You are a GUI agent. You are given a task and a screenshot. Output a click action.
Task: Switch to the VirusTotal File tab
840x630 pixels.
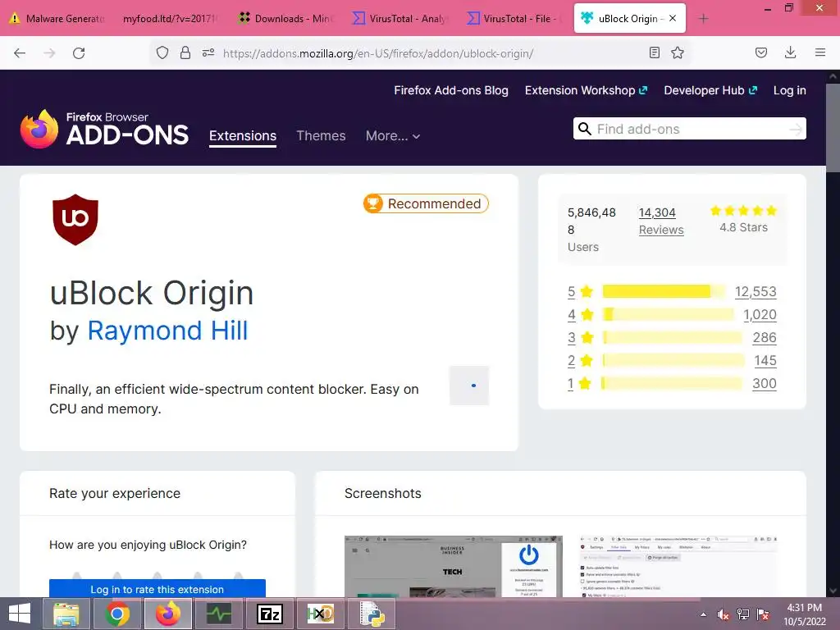pyautogui.click(x=514, y=19)
